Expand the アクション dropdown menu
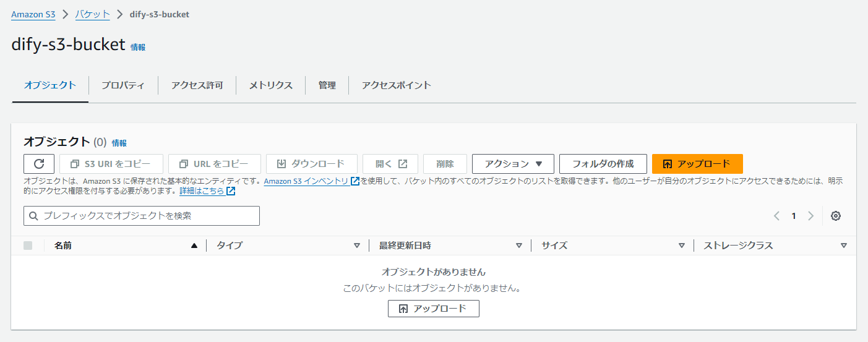Screen dimensions: 868x342 (x=513, y=164)
